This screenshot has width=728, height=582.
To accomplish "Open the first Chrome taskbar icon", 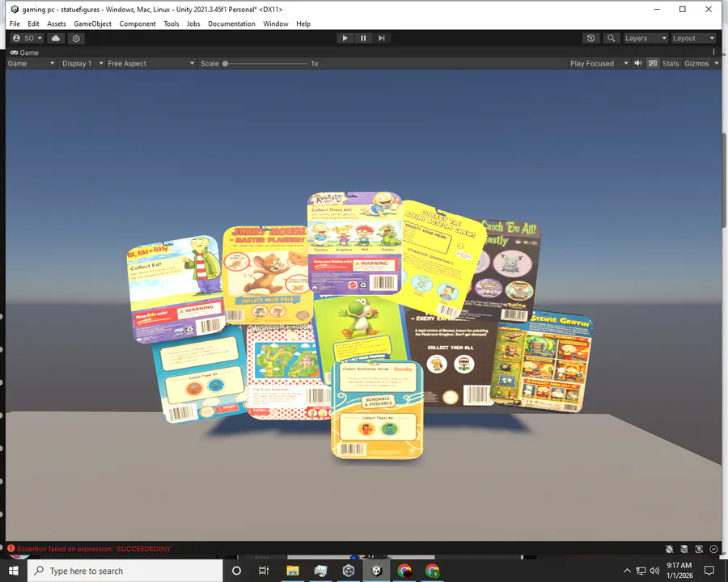I will (x=404, y=571).
